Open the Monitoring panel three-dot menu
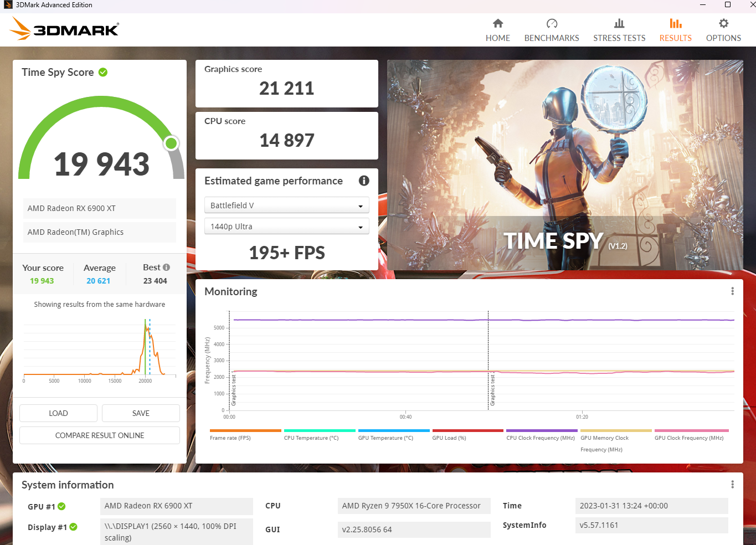The height and width of the screenshot is (545, 756). (732, 291)
